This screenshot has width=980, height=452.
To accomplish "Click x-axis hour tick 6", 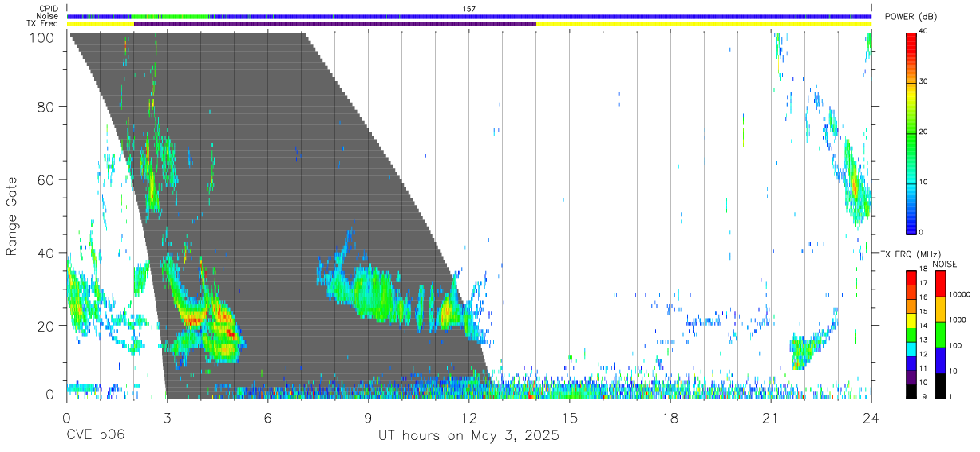I will pyautogui.click(x=267, y=417).
